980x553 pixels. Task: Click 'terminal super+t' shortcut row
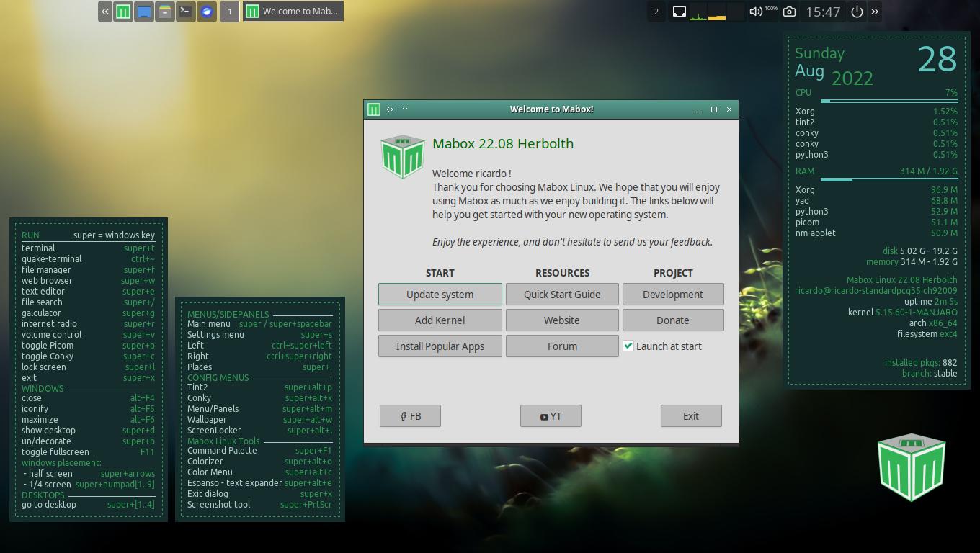coord(88,248)
